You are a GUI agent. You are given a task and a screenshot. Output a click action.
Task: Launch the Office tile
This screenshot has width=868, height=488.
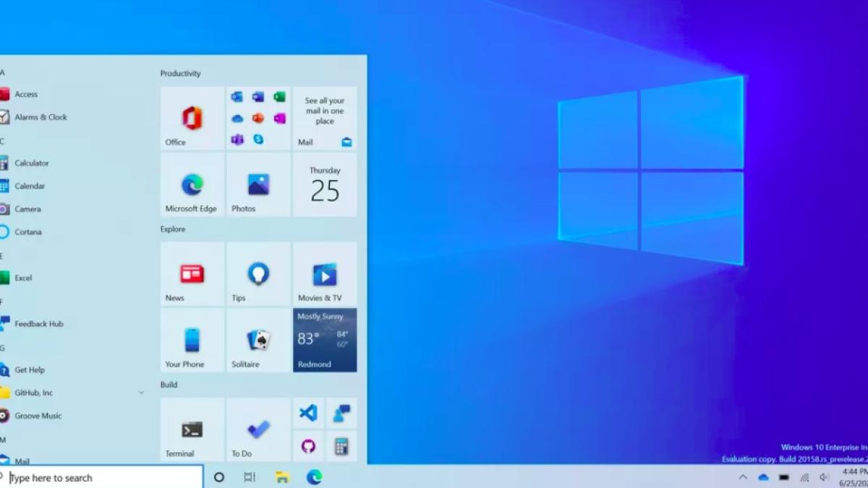[191, 118]
